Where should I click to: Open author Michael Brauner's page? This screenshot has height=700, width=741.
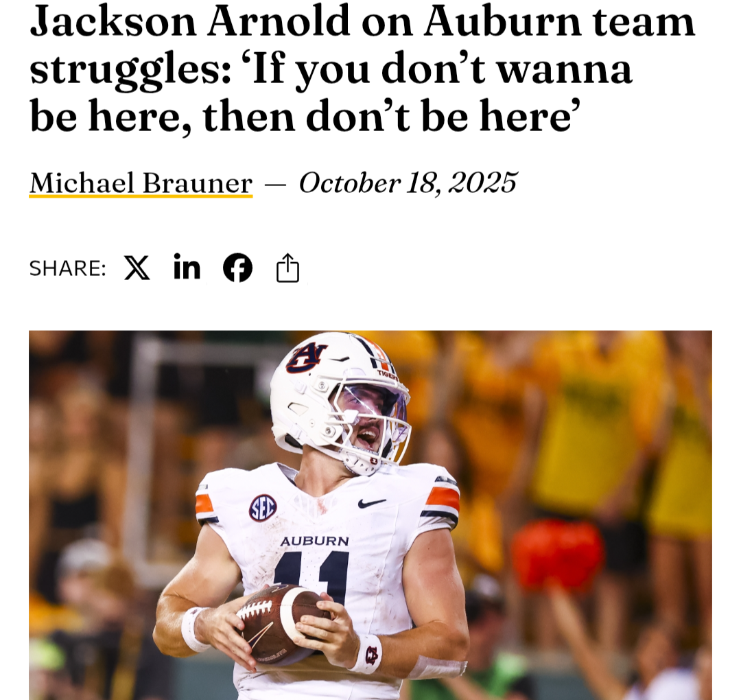(141, 183)
